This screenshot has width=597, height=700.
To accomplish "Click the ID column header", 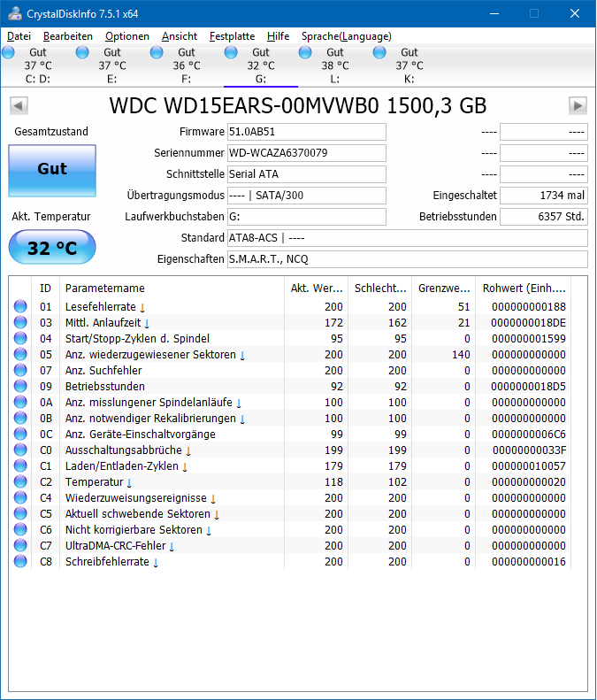I will click(x=45, y=288).
